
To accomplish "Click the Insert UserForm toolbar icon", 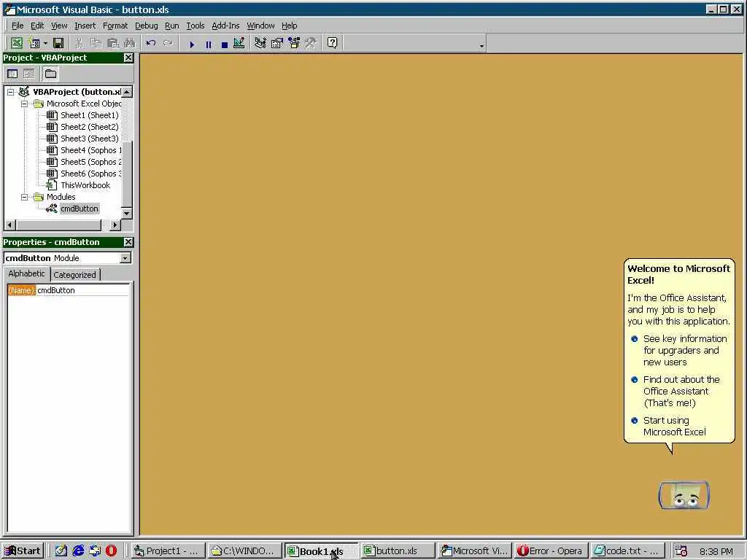I will point(34,43).
